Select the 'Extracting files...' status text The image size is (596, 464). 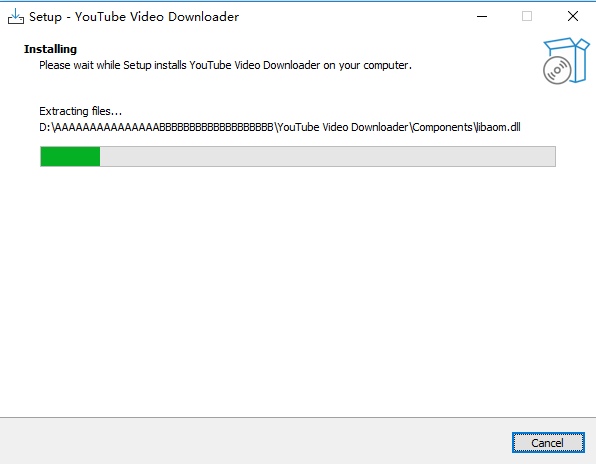[81, 111]
